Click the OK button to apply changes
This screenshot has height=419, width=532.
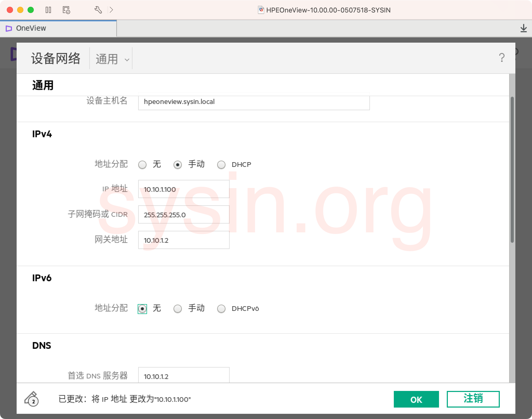tap(416, 400)
